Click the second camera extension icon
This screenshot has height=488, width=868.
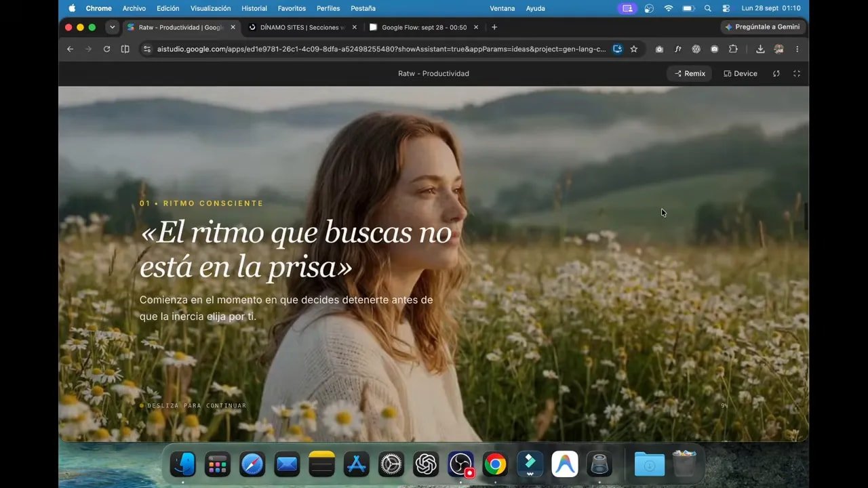click(715, 49)
